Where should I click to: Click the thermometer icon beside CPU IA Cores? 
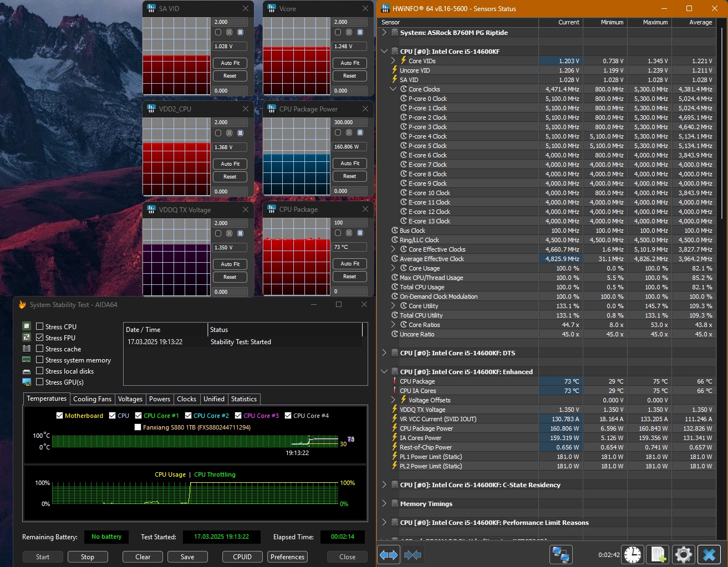click(x=395, y=391)
